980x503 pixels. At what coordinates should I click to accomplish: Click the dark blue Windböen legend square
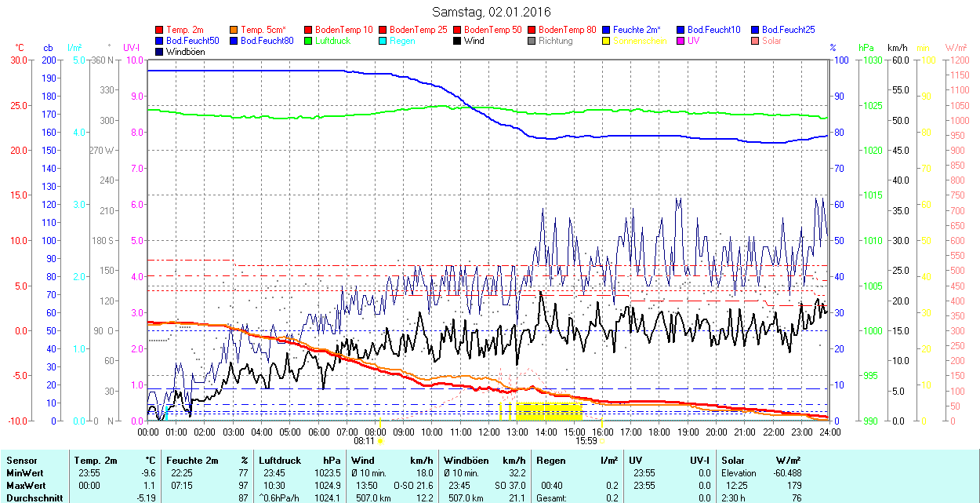tap(160, 52)
